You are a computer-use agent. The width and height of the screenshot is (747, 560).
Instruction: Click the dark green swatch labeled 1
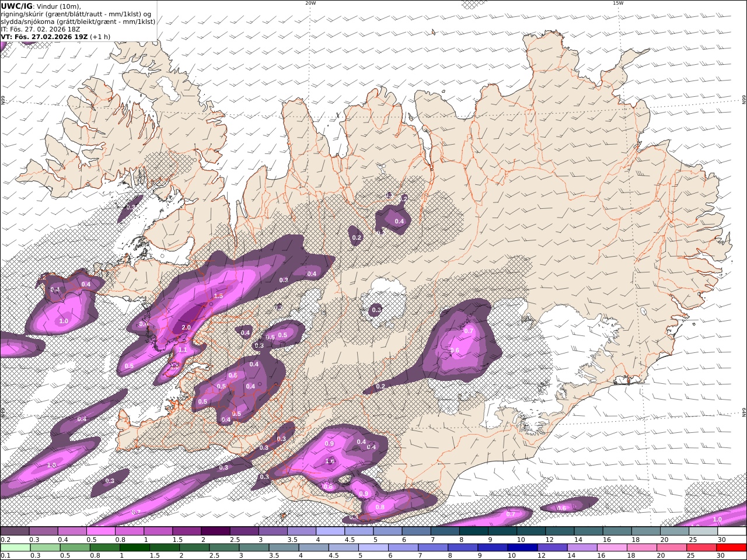pyautogui.click(x=134, y=548)
